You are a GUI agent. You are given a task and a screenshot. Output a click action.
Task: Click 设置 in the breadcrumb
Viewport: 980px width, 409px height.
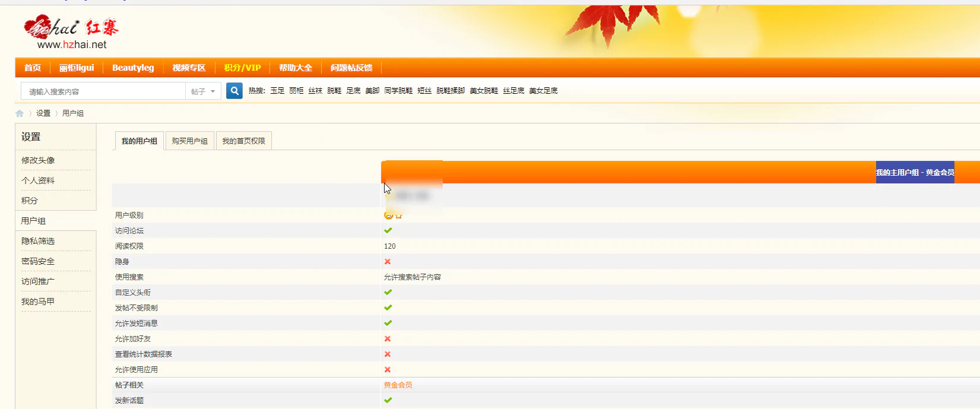click(43, 113)
